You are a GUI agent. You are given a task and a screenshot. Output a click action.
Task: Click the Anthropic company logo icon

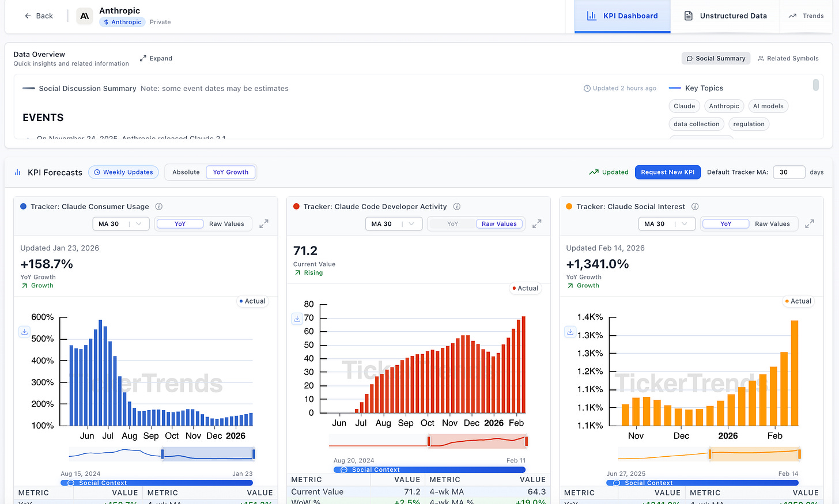[x=85, y=16]
